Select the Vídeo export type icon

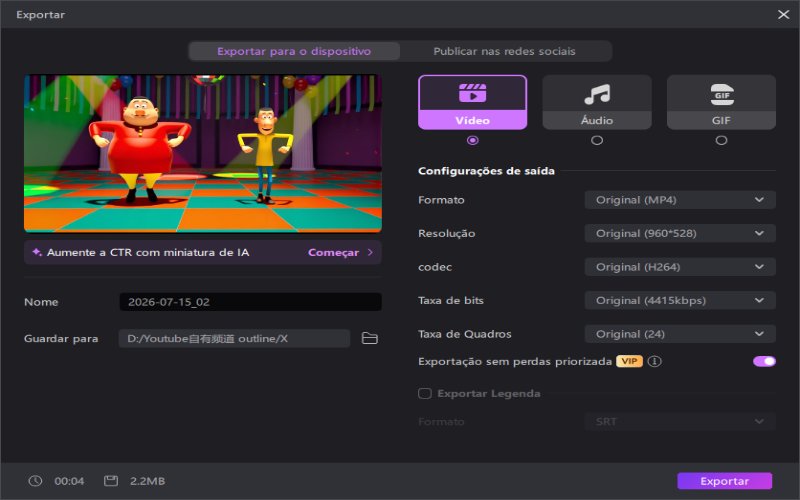tap(472, 93)
